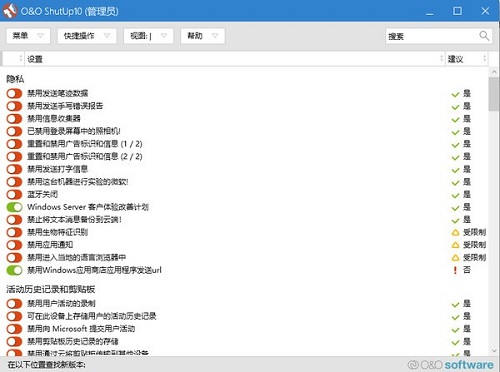The height and width of the screenshot is (372, 500).
Task: Click the magnifier search icon
Action: pyautogui.click(x=484, y=36)
